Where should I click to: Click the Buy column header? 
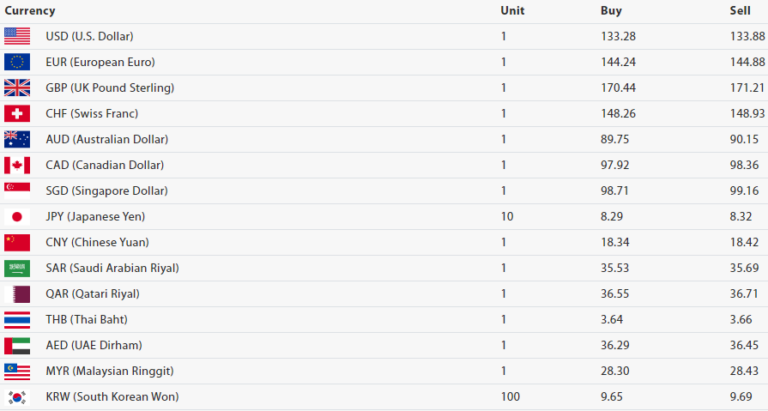pos(612,10)
